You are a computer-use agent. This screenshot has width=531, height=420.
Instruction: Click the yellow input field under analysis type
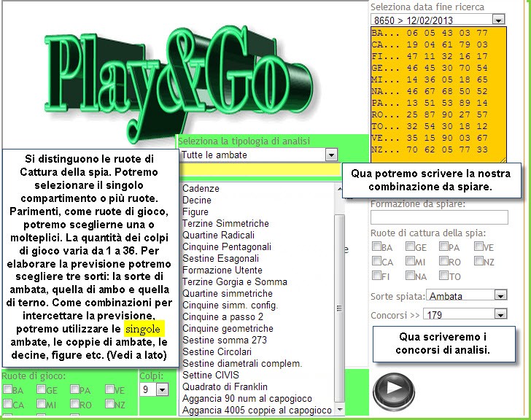260,170
